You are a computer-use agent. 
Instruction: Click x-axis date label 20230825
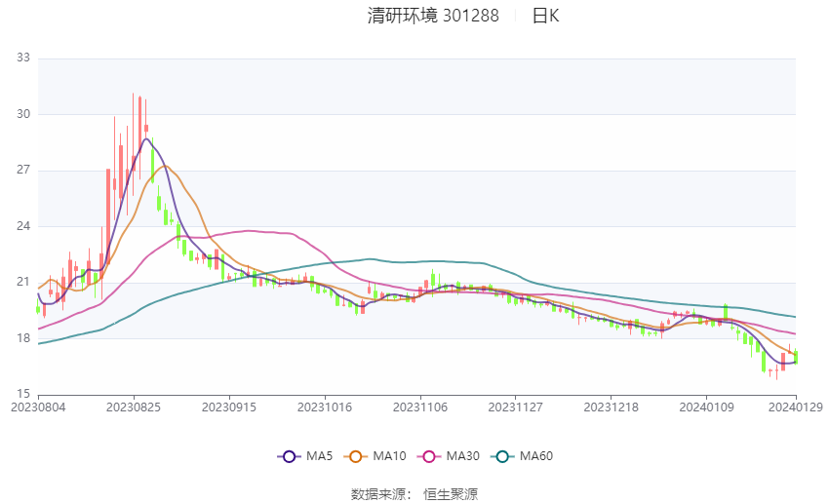(x=134, y=407)
